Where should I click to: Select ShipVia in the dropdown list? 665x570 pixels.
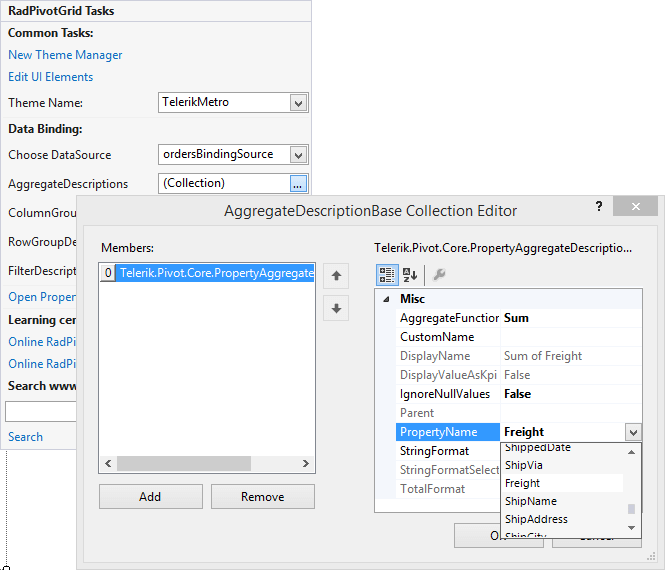tap(562, 465)
